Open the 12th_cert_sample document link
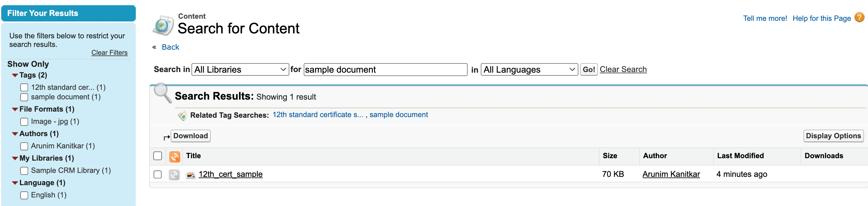The height and width of the screenshot is (206, 868). (231, 174)
